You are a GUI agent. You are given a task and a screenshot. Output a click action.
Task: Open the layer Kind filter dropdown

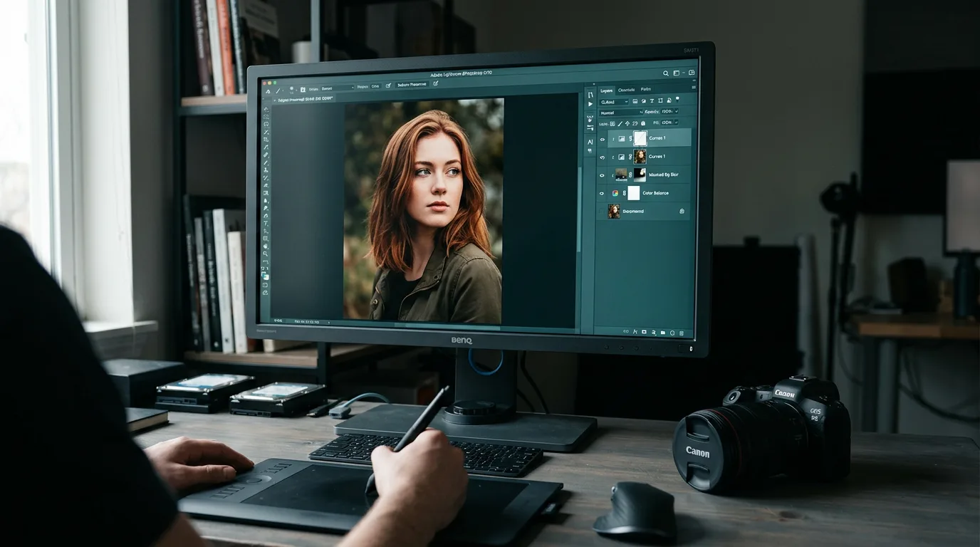[614, 102]
